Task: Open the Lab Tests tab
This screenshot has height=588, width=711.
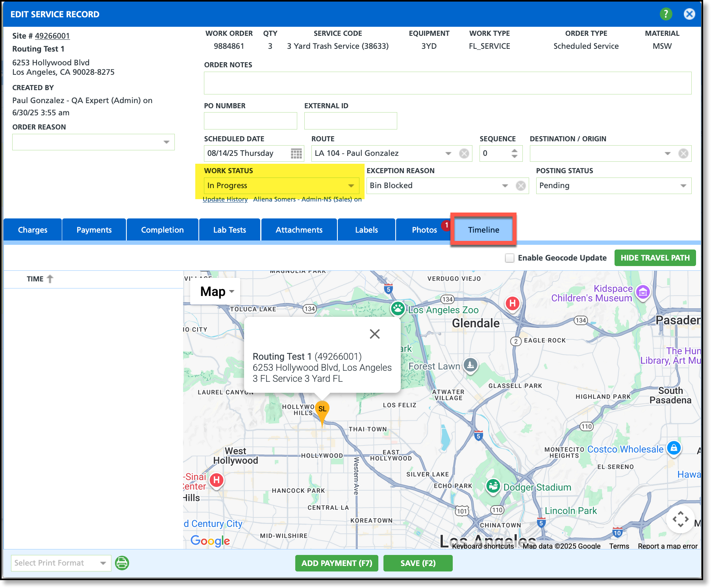Action: point(230,230)
